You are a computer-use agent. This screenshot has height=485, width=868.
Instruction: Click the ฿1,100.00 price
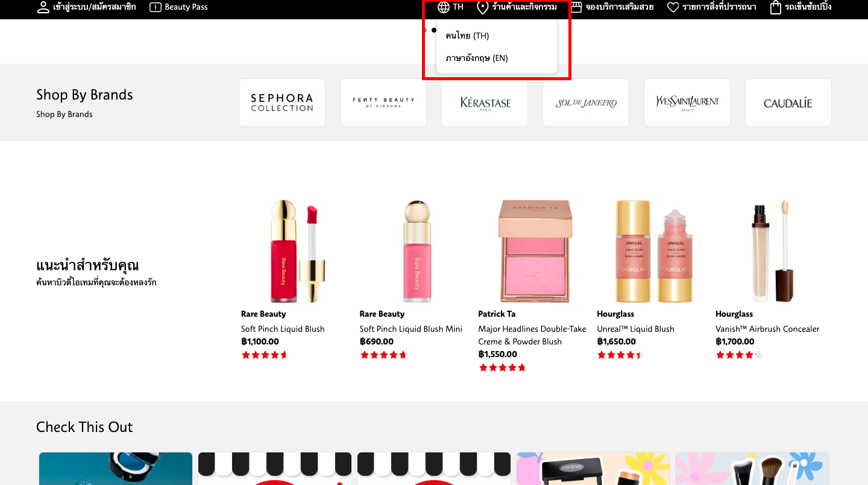[260, 341]
